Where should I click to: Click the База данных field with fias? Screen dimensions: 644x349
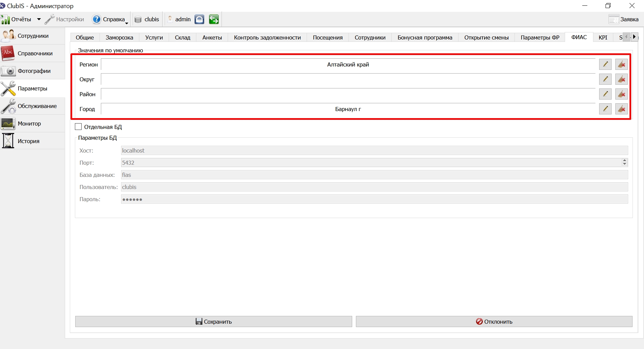point(374,175)
